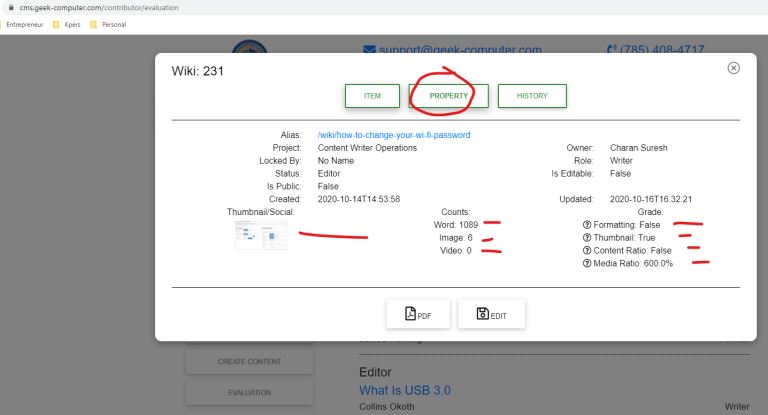
Task: Click the 'Word: 1089' count
Action: (456, 225)
